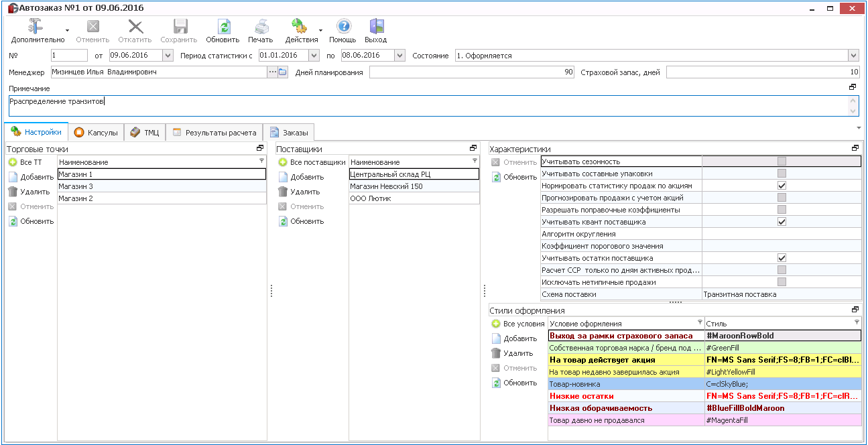Check Разрешать поправочные коэффициенты box
The height and width of the screenshot is (445, 868).
click(782, 210)
